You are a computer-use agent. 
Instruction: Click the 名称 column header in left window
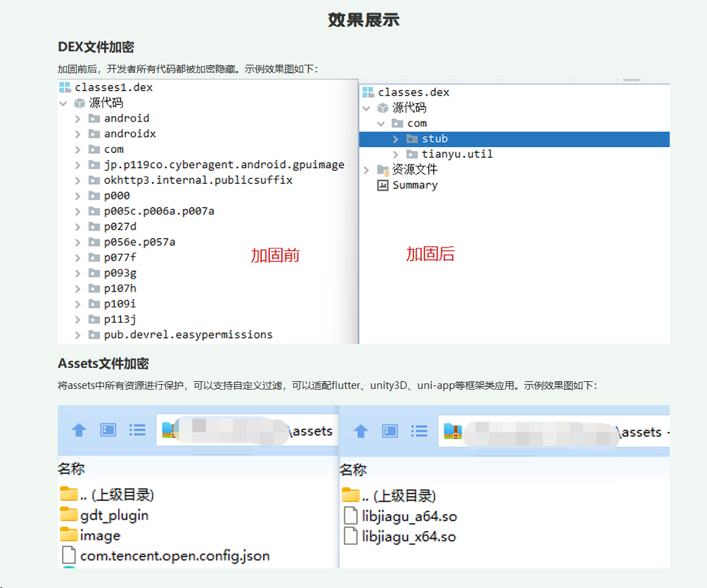point(71,469)
